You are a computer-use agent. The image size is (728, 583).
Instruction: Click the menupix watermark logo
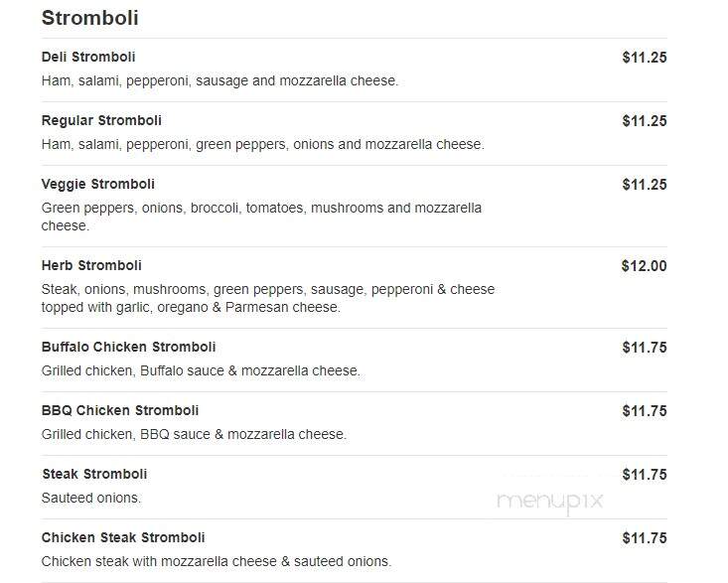(x=549, y=502)
